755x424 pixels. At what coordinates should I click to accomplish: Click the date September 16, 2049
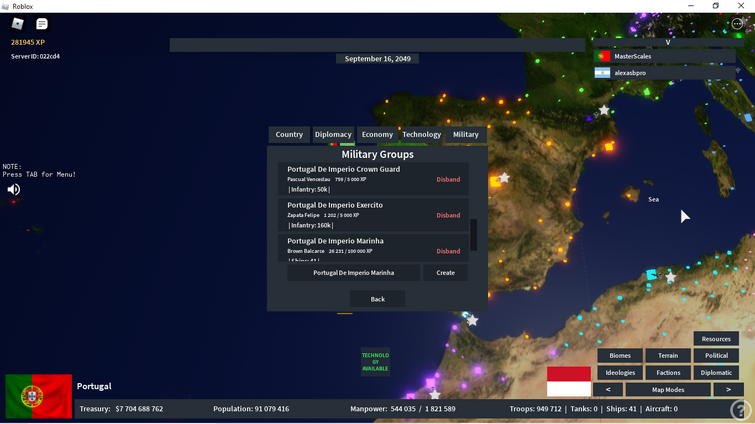378,59
